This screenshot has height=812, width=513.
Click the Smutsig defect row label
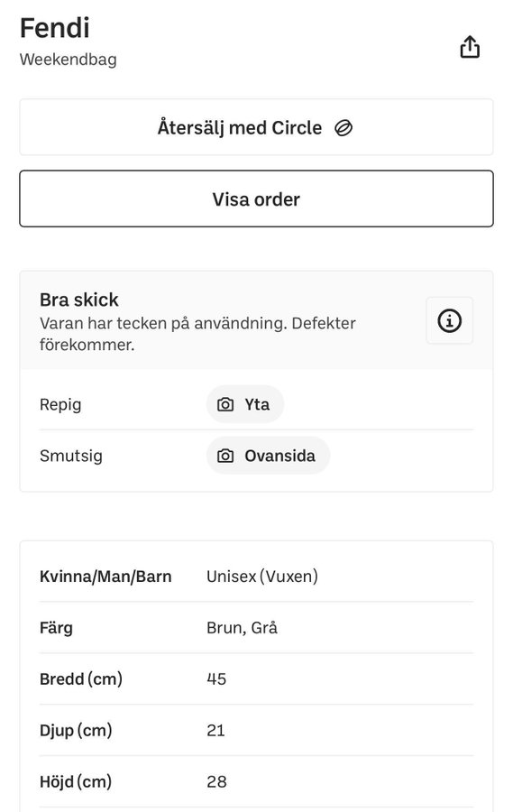tap(71, 456)
